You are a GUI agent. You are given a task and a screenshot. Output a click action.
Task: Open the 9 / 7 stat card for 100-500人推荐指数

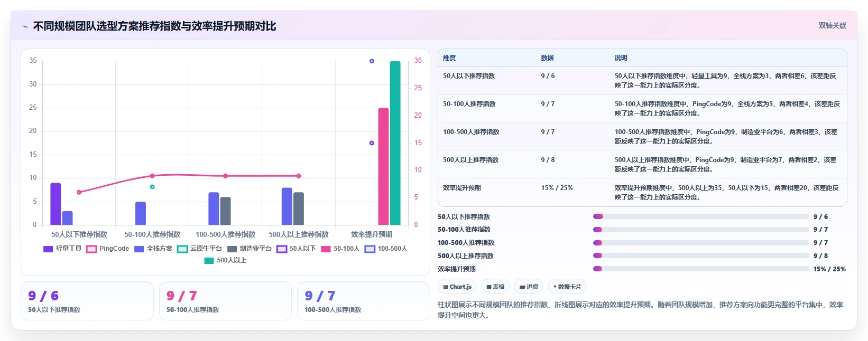click(364, 301)
